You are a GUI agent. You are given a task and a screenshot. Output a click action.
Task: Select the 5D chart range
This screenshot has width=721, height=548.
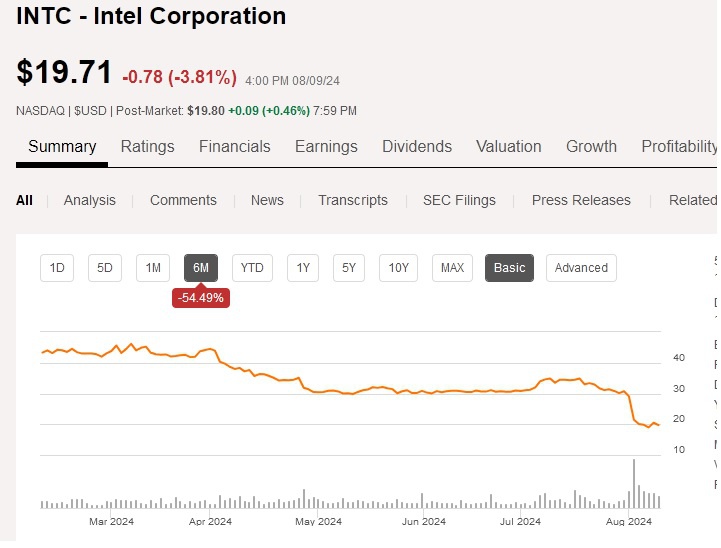pos(105,268)
